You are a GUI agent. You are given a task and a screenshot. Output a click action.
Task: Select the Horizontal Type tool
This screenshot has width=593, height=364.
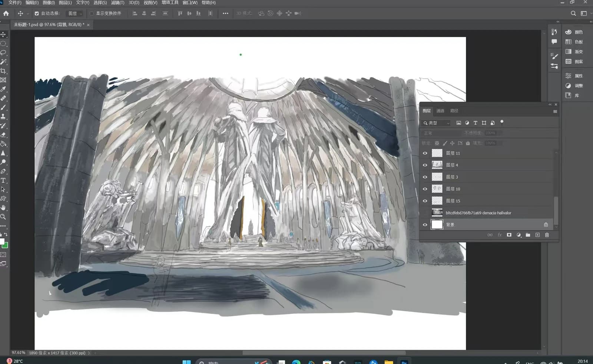pos(3,180)
